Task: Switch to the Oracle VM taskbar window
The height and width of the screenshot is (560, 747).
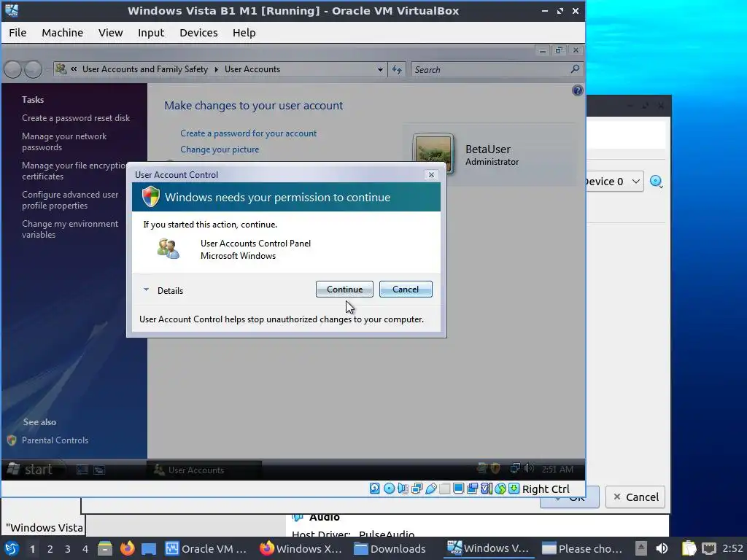Action: 206,548
